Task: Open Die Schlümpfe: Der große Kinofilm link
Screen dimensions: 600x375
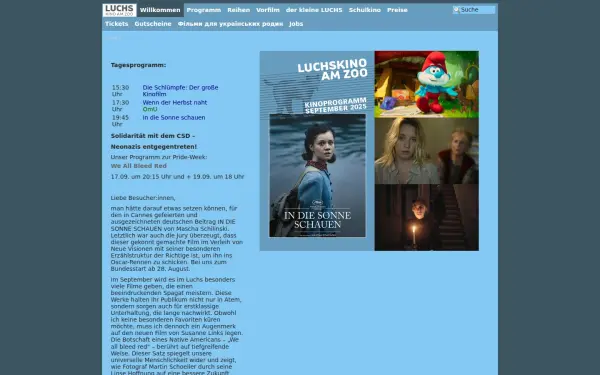Action: [180, 91]
